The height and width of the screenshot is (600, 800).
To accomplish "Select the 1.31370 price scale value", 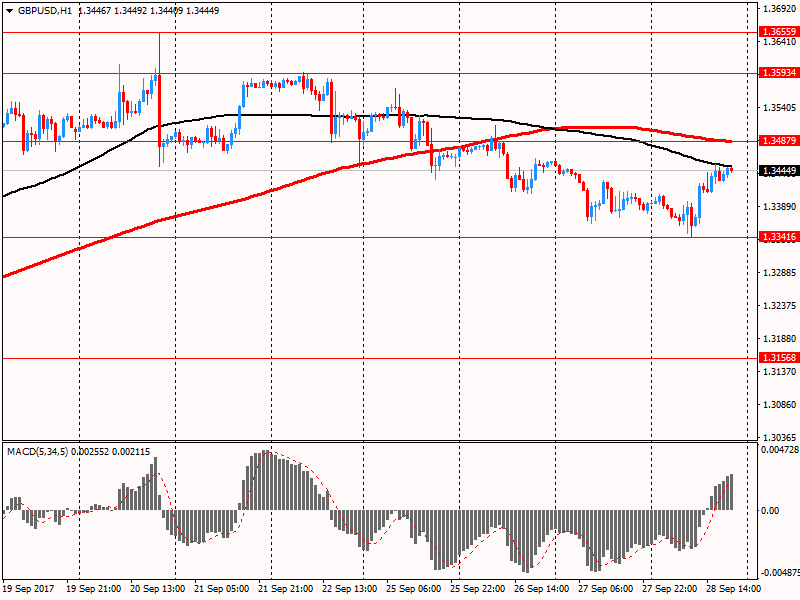I will [x=780, y=372].
